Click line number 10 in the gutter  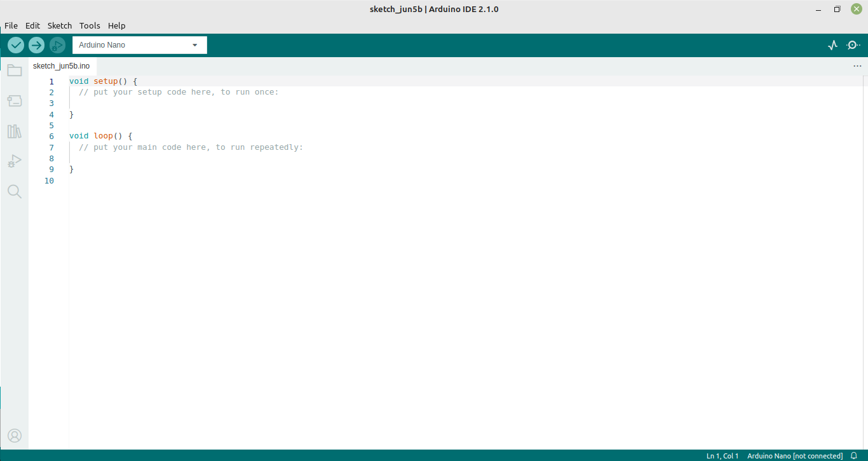click(50, 181)
